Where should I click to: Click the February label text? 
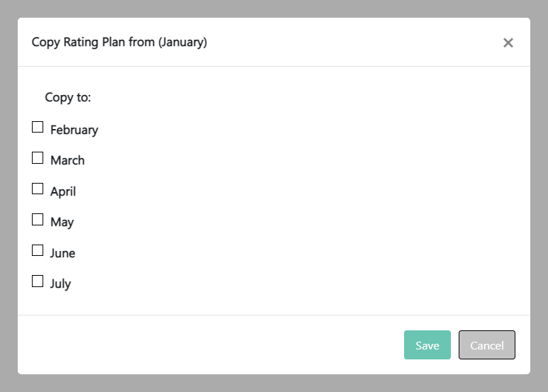(74, 130)
